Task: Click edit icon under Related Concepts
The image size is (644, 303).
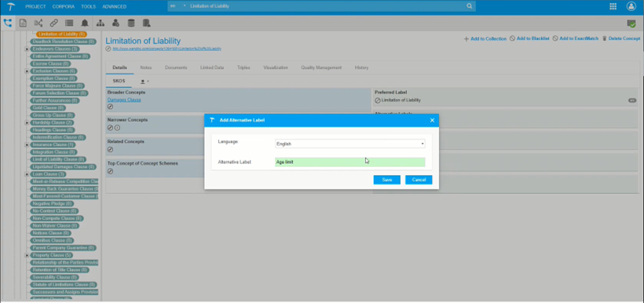Action: tap(110, 149)
